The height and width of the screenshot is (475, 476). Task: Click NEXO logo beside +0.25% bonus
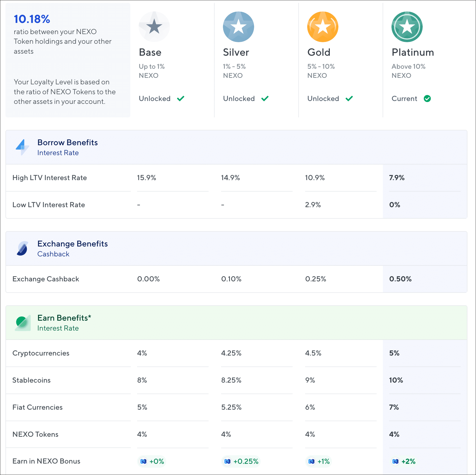(227, 461)
